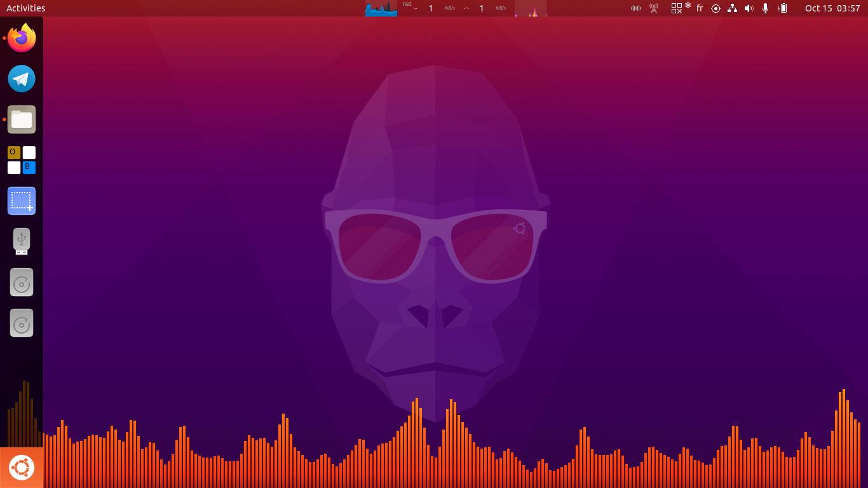Launch Firefox from the dock
868x488 pixels.
[x=22, y=38]
